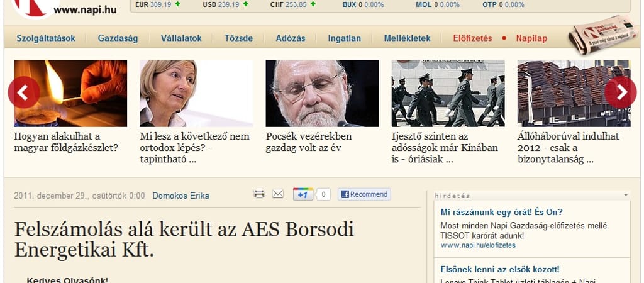This screenshot has height=283, width=644.
Task: Click the Facebook Recommend button
Action: tap(364, 194)
